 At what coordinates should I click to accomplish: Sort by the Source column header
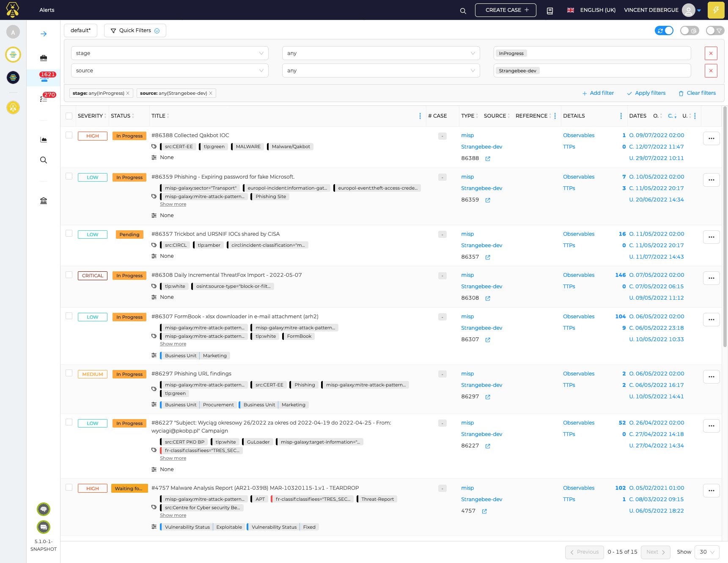(497, 116)
